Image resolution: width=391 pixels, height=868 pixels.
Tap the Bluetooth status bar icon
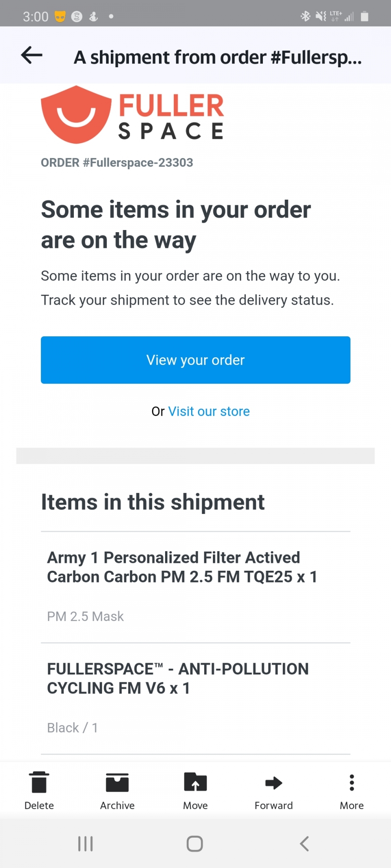[x=305, y=16]
